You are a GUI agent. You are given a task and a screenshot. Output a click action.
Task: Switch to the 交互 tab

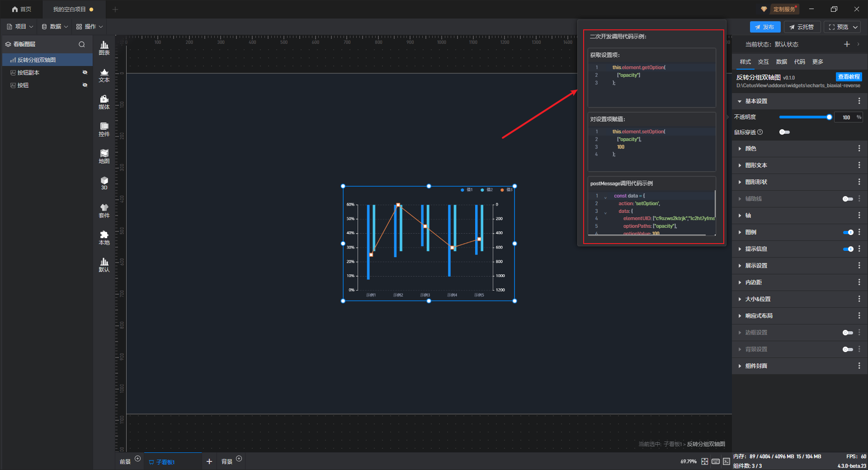tap(763, 62)
